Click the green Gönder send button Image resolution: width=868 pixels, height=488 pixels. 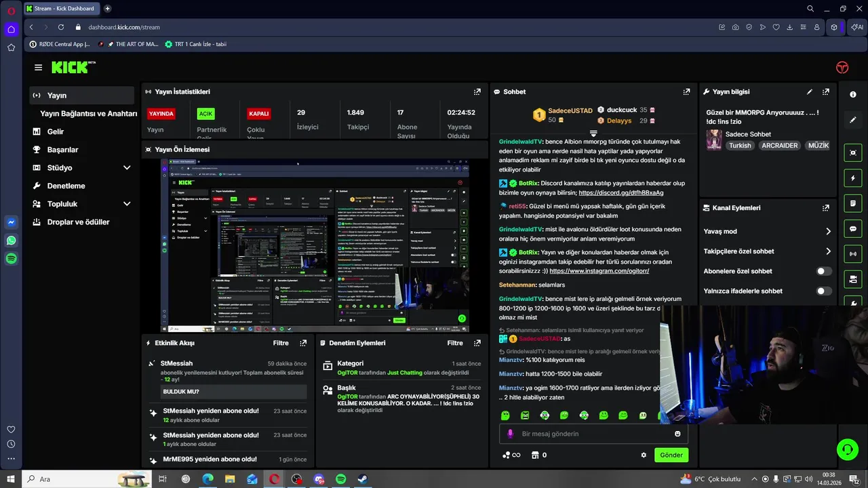(x=671, y=455)
